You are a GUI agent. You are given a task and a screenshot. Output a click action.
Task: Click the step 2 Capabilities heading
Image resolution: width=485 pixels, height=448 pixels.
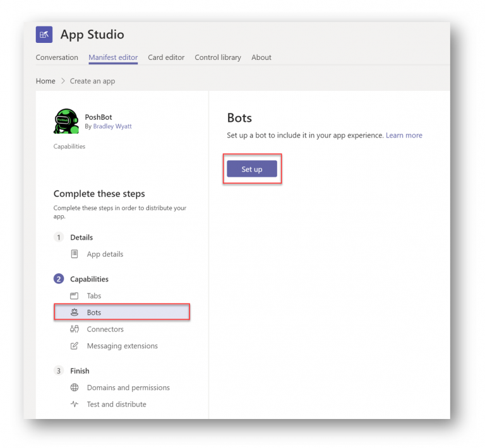click(x=90, y=279)
